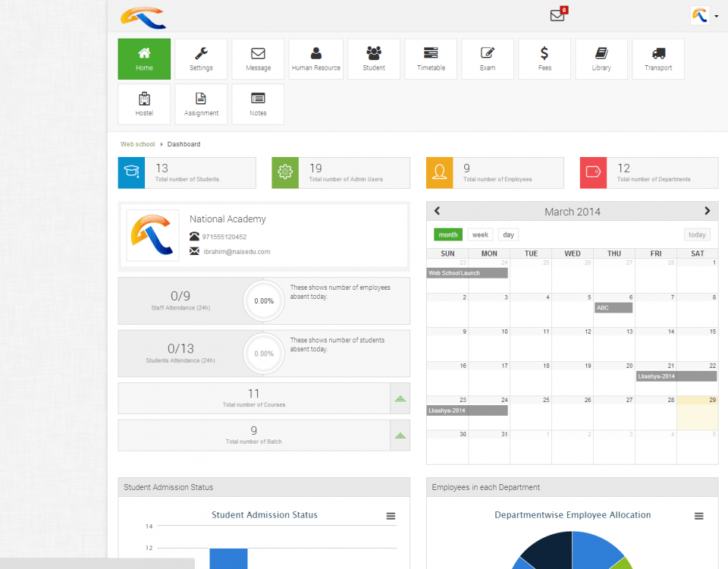Switch calendar to week view

coord(480,234)
